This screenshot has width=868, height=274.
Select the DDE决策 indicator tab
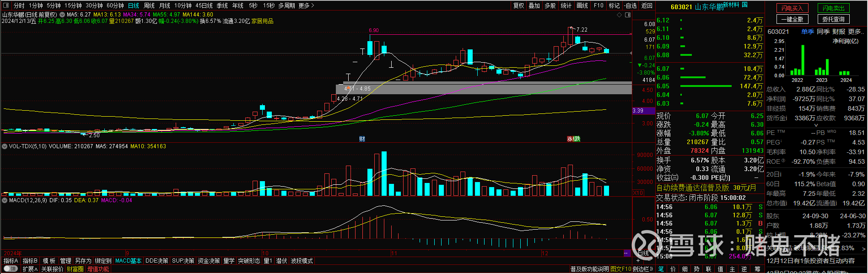156,261
